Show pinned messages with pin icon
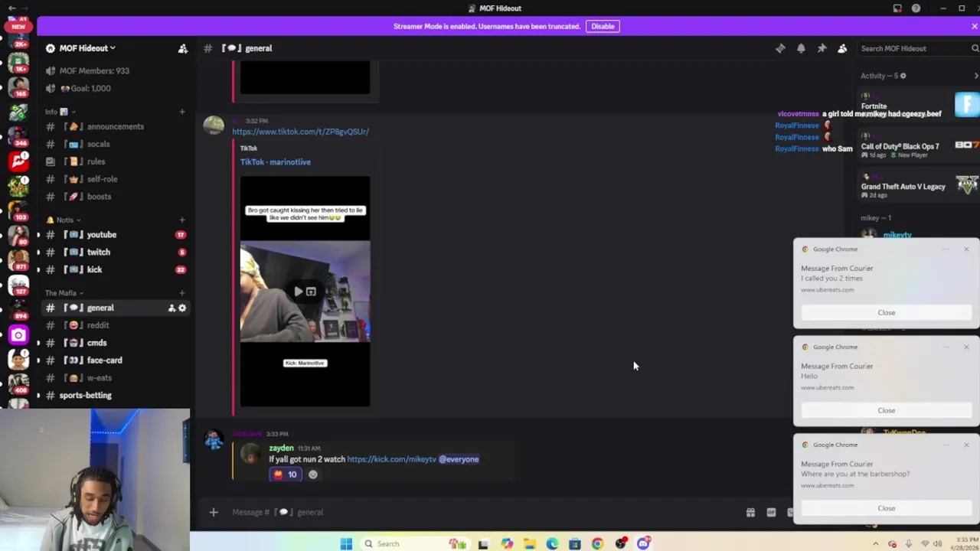The image size is (980, 551). pyautogui.click(x=822, y=48)
